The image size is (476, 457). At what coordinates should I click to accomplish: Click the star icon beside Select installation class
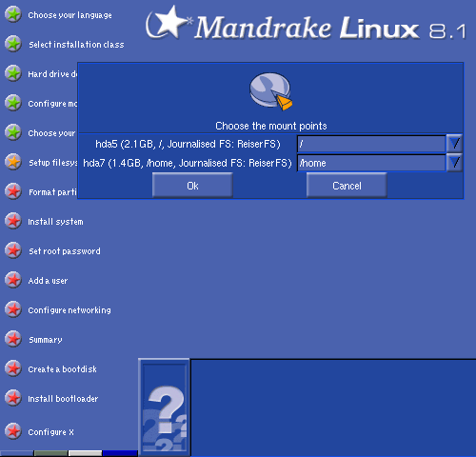point(13,44)
